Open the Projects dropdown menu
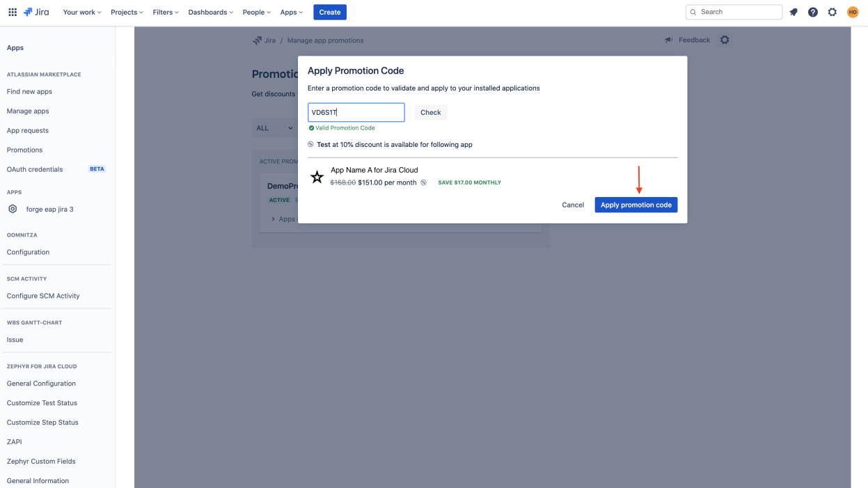 pos(127,12)
